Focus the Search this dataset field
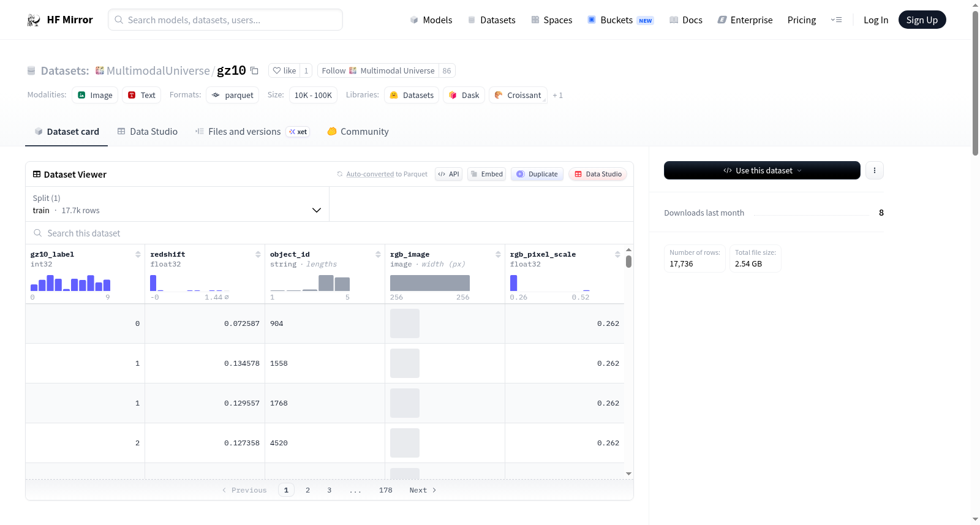Viewport: 980px width, 525px height. coord(330,233)
